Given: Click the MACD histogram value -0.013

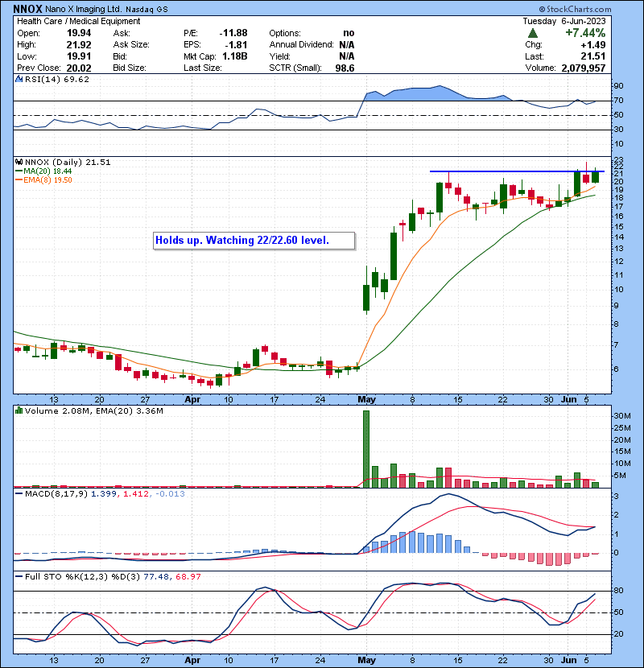Looking at the screenshot, I should pyautogui.click(x=171, y=494).
